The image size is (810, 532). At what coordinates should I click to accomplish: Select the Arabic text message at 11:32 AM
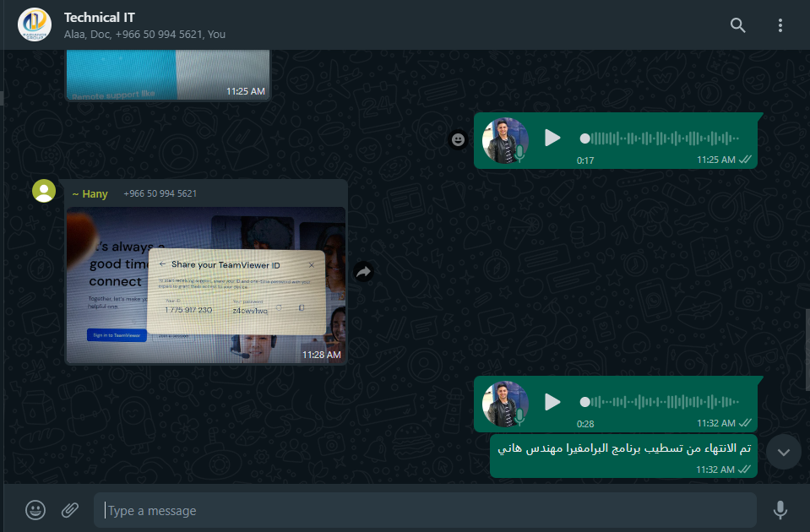(623, 456)
